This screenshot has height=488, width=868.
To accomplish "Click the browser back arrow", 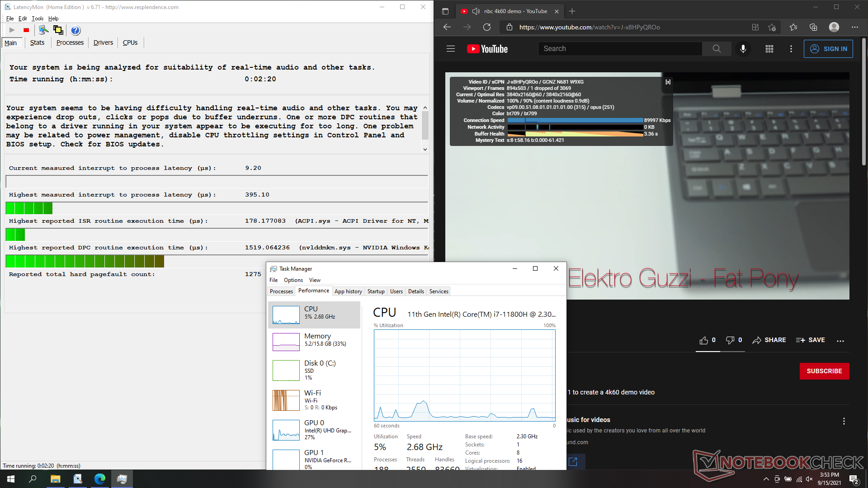I will tap(447, 27).
